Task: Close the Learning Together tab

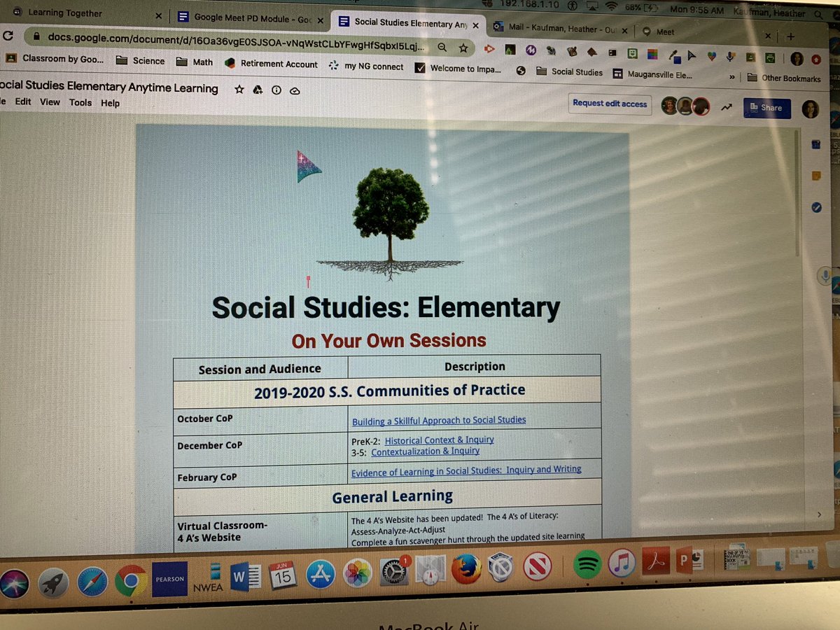Action: (158, 15)
